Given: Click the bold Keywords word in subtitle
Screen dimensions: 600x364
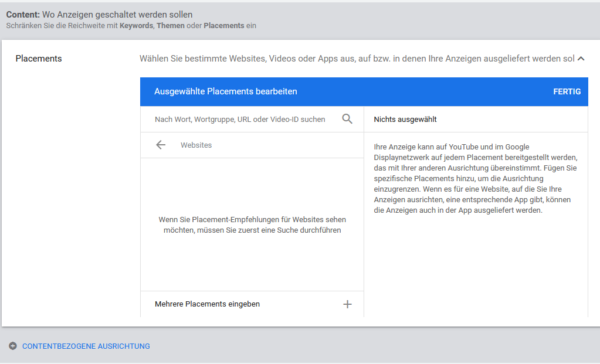Looking at the screenshot, I should pos(136,26).
